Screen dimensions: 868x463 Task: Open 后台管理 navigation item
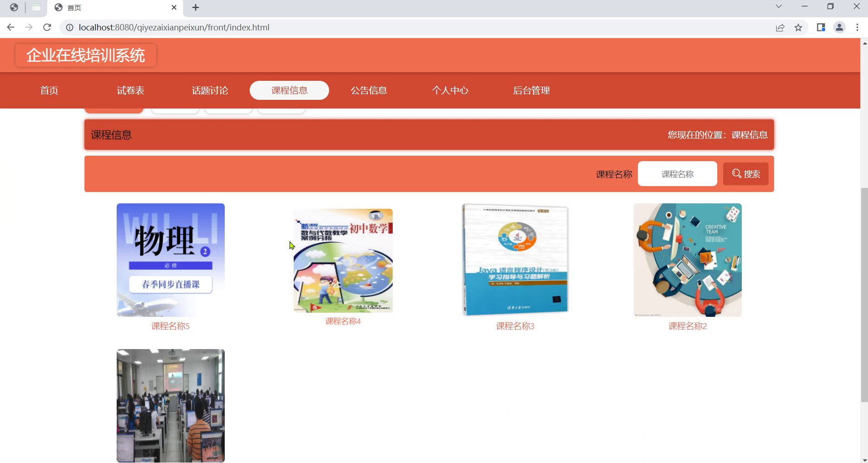tap(531, 90)
